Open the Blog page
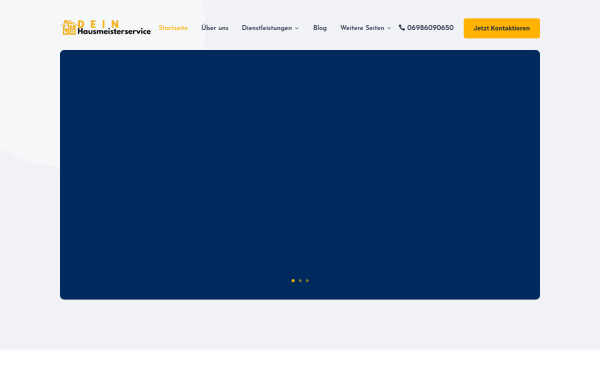 click(320, 28)
